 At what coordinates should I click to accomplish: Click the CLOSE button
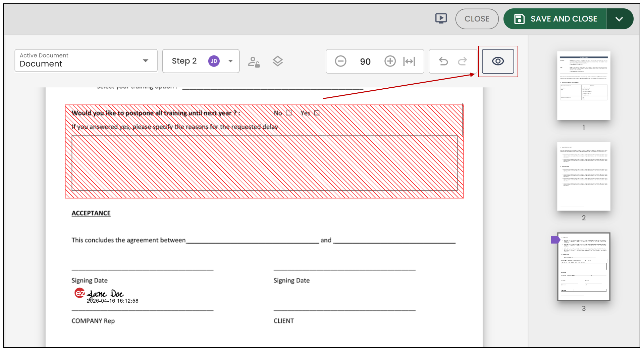pos(477,19)
